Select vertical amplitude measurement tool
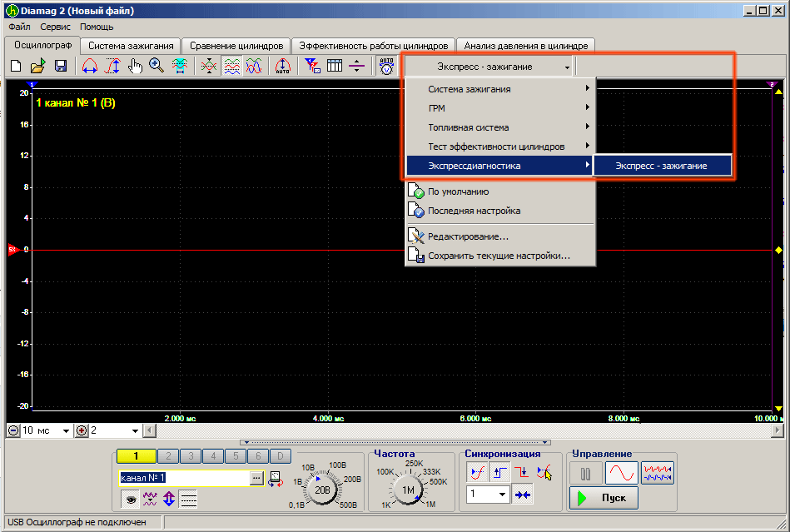This screenshot has width=790, height=532. pos(112,66)
